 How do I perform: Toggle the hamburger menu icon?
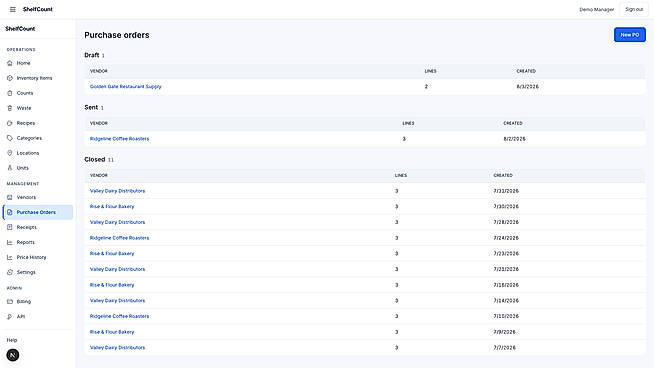(13, 9)
